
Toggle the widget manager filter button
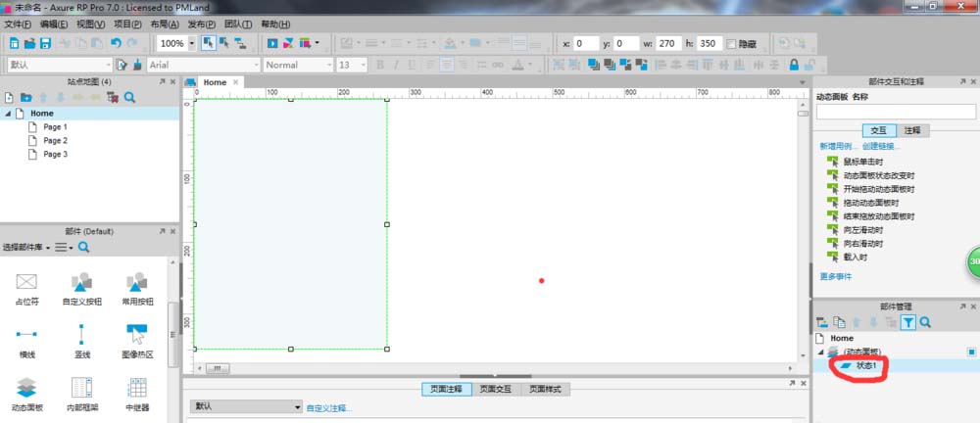908,322
